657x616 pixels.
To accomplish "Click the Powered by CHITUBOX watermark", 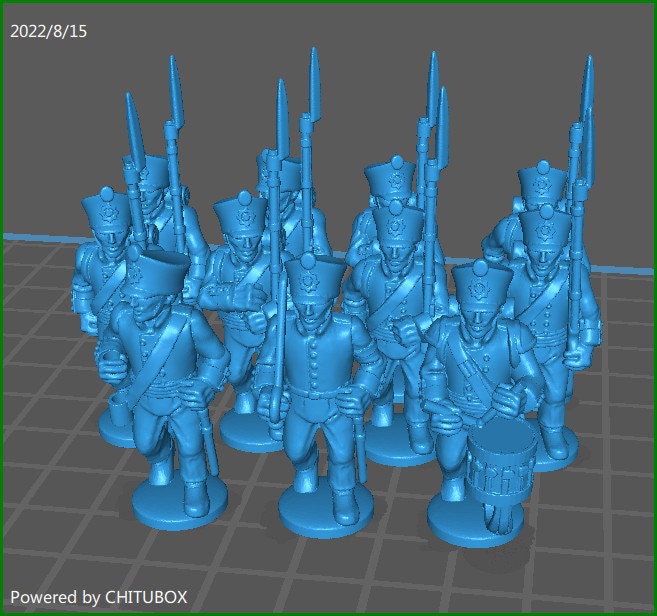I will (99, 596).
